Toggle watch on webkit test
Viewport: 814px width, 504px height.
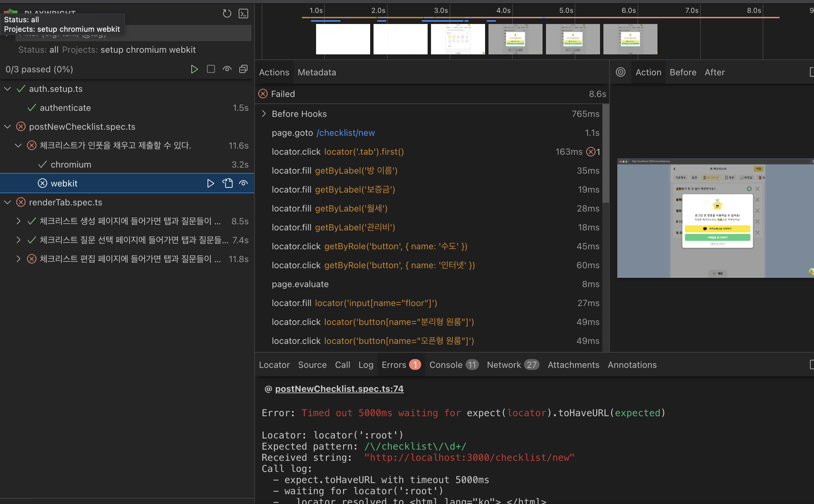coord(243,183)
